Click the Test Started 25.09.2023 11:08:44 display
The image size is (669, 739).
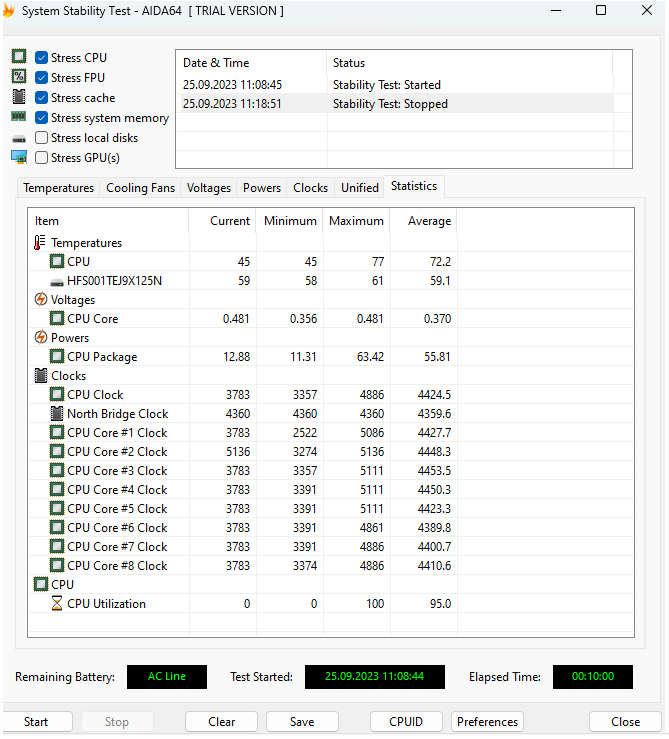[x=374, y=676]
